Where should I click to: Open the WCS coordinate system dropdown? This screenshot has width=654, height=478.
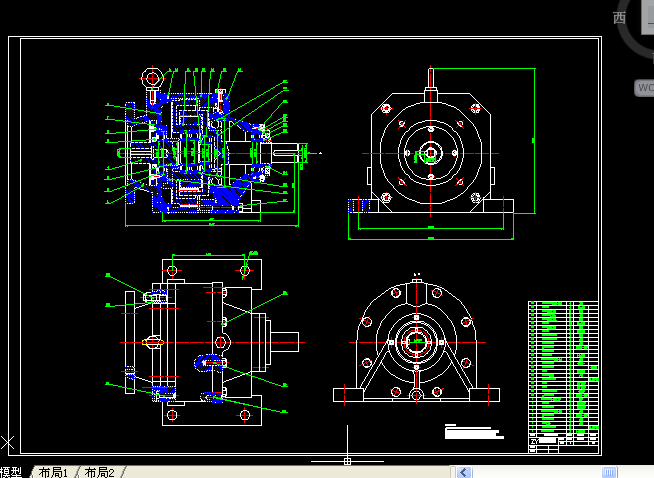[x=644, y=88]
